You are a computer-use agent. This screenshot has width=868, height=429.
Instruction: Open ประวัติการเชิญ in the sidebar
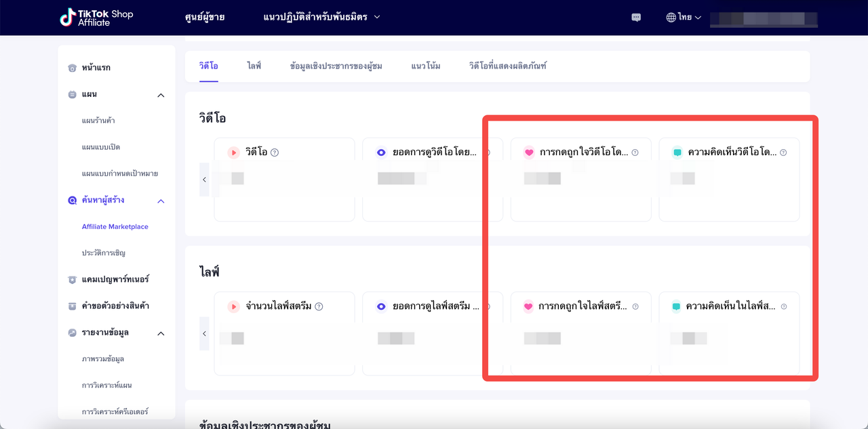coord(104,253)
